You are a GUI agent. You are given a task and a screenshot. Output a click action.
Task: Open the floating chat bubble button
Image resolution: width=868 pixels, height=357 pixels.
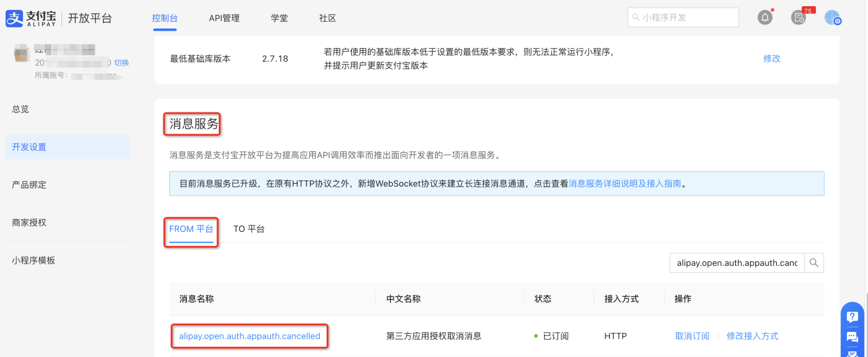pyautogui.click(x=852, y=336)
